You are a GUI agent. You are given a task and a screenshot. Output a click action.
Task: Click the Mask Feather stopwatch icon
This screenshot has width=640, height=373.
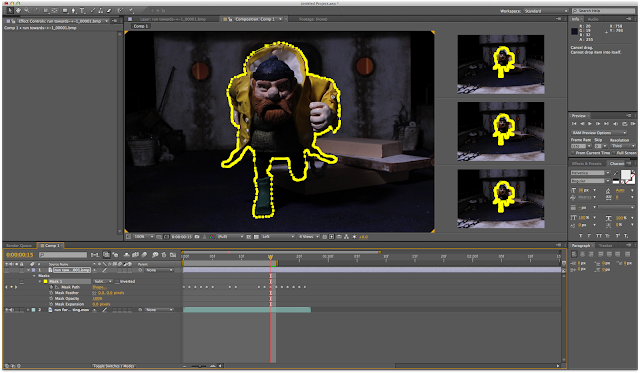51,293
